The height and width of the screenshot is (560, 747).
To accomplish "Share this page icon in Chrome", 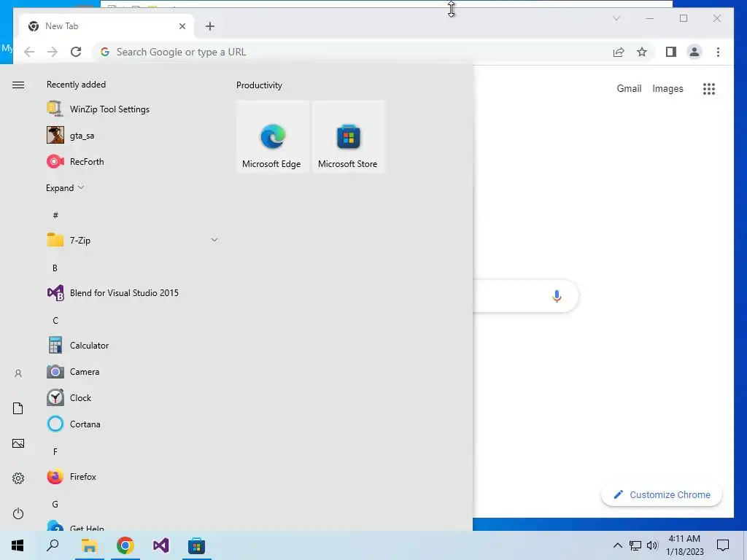I will click(619, 52).
